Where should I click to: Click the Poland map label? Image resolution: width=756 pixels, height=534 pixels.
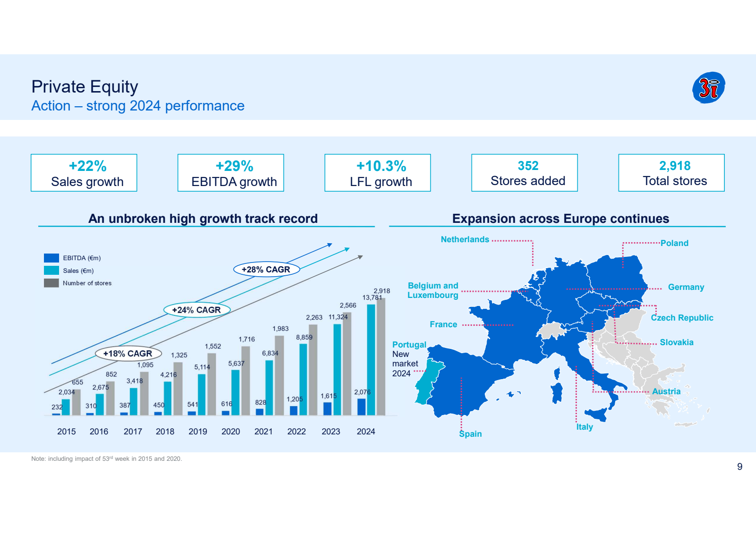(674, 243)
